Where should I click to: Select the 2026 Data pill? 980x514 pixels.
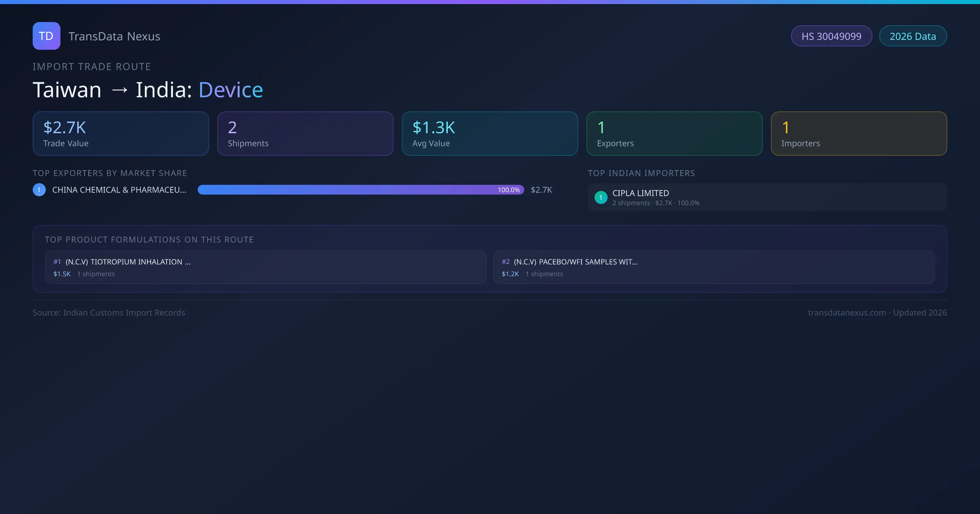(x=912, y=36)
